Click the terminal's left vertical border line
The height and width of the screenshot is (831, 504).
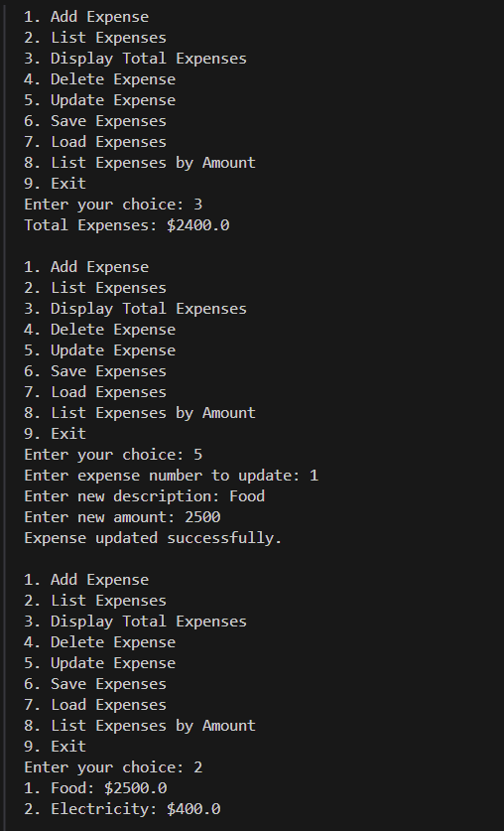click(4, 415)
